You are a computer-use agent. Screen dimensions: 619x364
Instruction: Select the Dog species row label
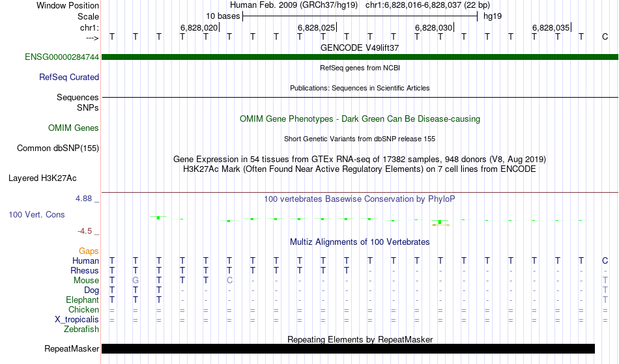click(91, 290)
